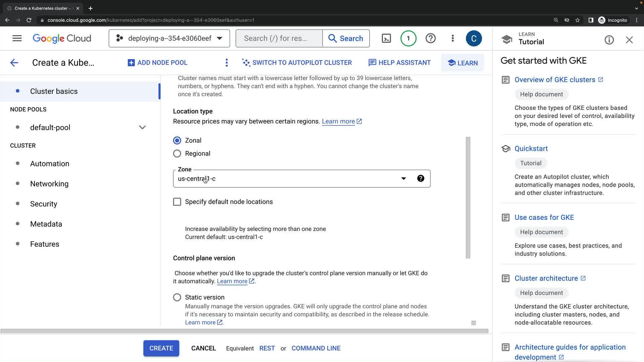The height and width of the screenshot is (362, 644).
Task: Go to the Networking section
Action: click(49, 184)
